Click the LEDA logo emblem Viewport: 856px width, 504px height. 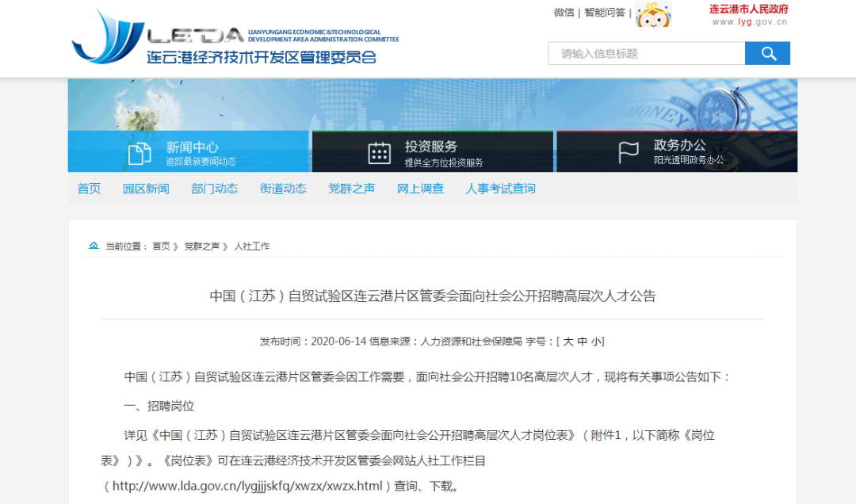[x=107, y=36]
